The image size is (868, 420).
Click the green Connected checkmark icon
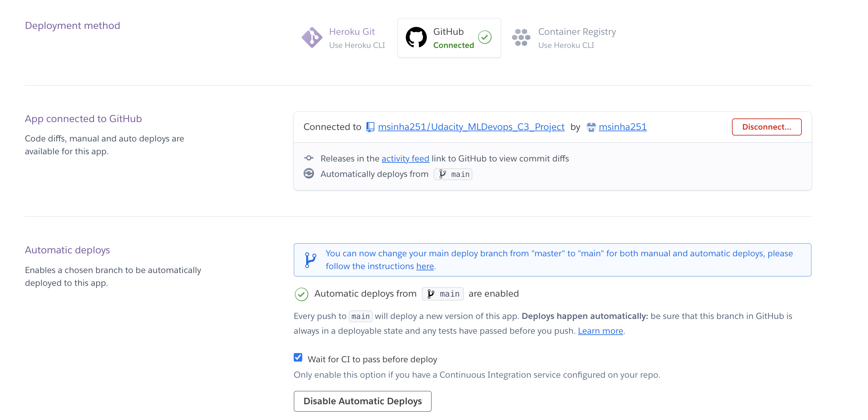484,37
